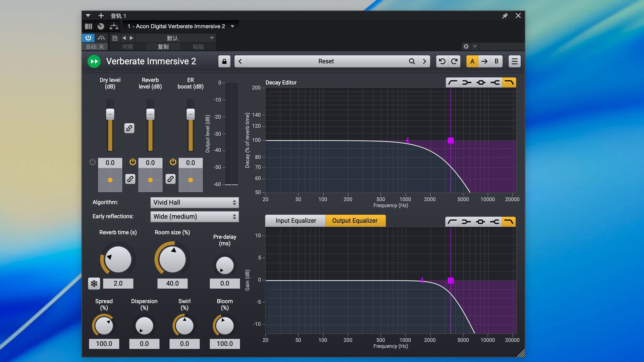Toggle link between Reverb and ER pan pads
This screenshot has width=644, height=362.
[170, 179]
